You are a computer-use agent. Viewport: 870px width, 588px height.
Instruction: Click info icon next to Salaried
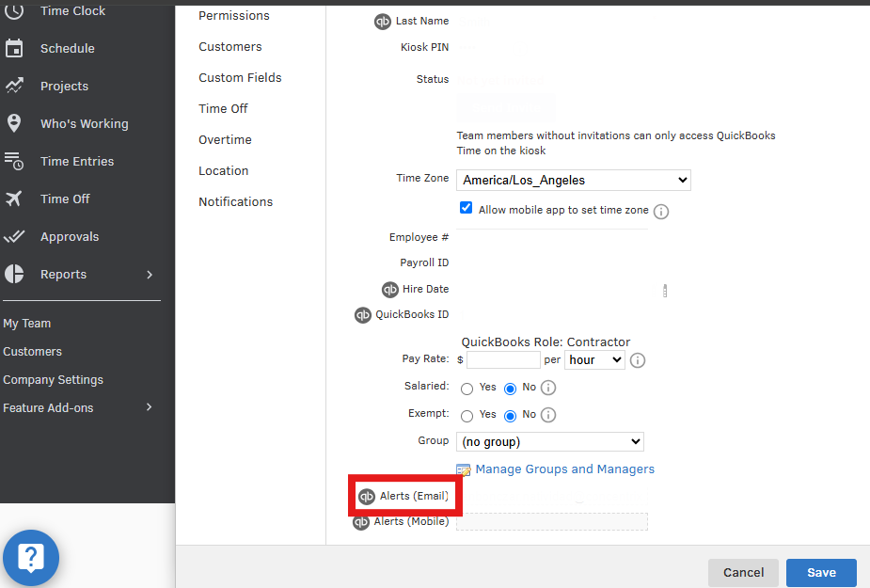tap(548, 388)
